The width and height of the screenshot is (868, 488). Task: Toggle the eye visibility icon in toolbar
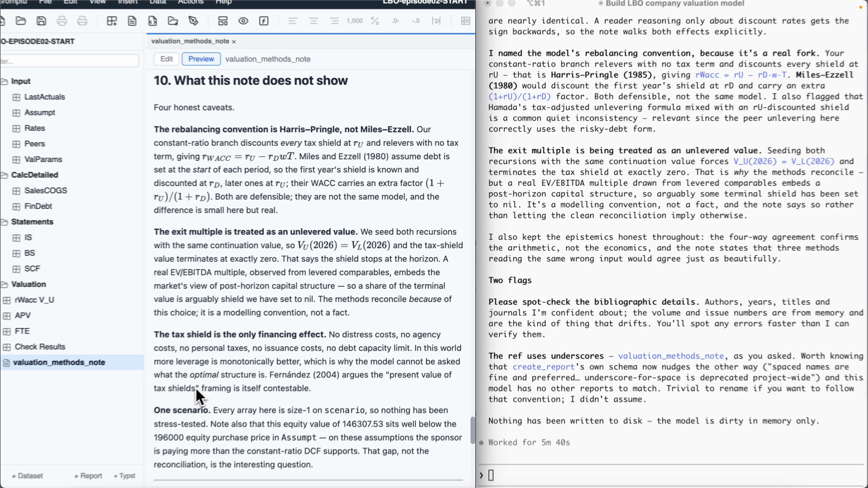click(x=243, y=21)
